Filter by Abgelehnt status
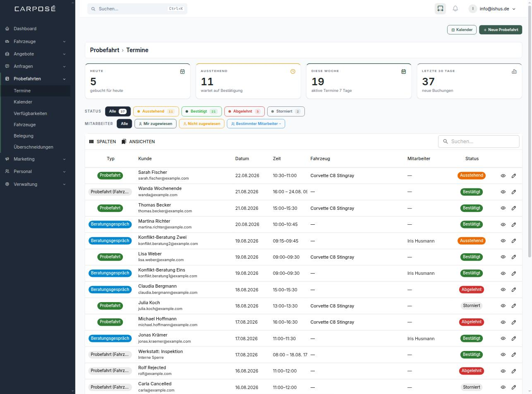 pos(244,111)
